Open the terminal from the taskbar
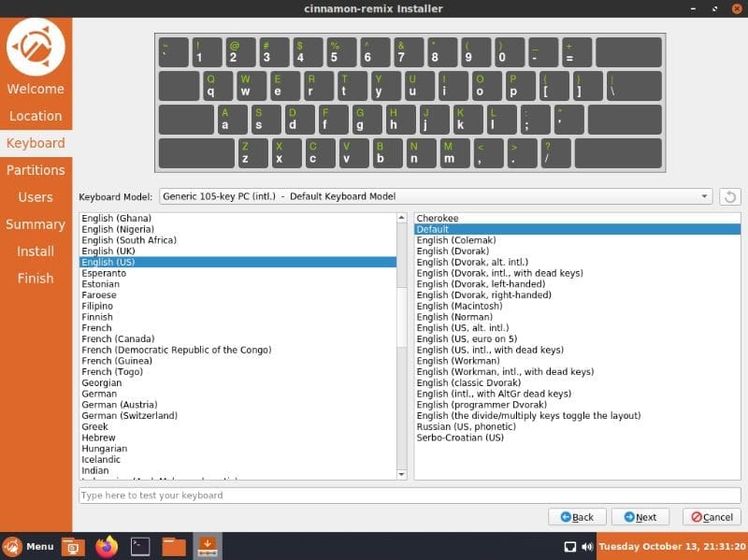Screen dimensions: 748x560 (140, 547)
